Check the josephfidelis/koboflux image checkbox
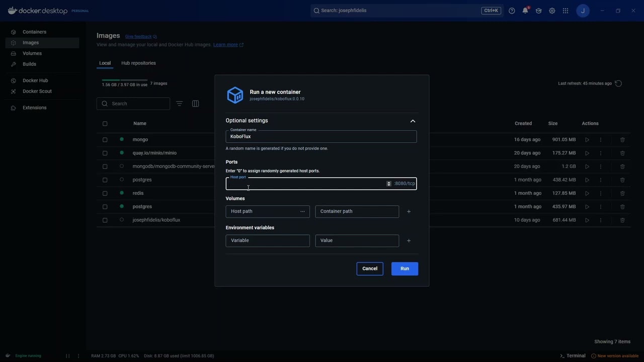 105,220
